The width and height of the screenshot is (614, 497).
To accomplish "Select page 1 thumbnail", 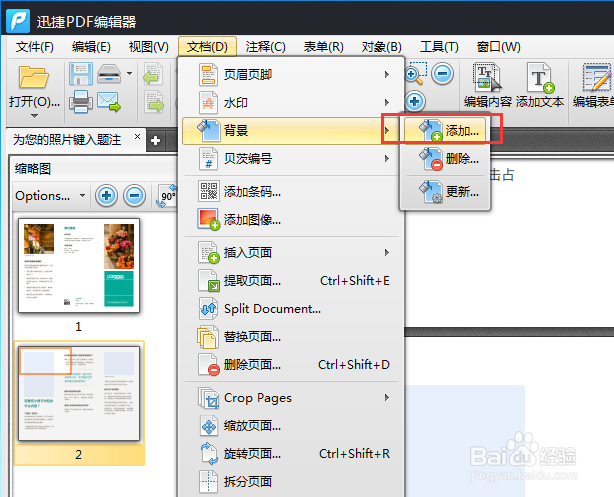I will coord(79,266).
